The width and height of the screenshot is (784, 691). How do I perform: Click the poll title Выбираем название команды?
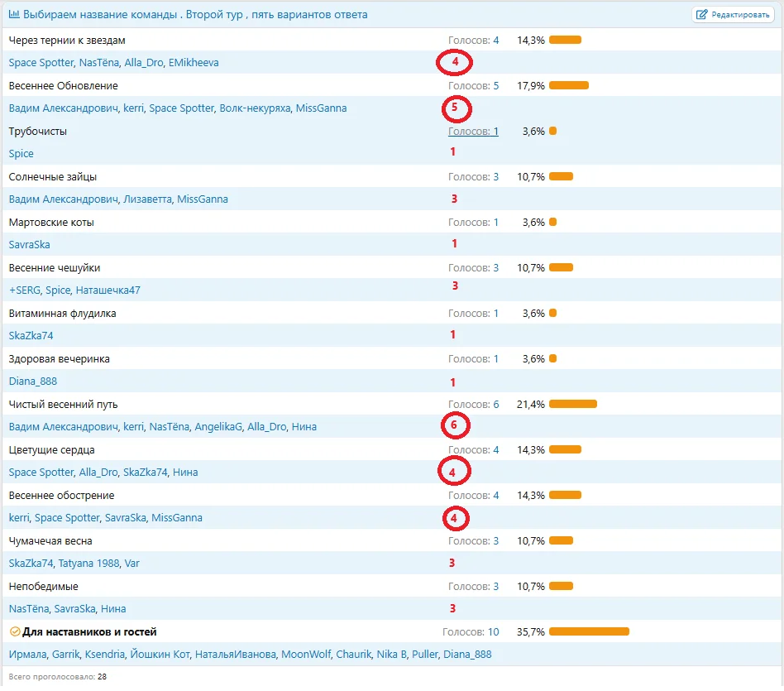[x=100, y=15]
